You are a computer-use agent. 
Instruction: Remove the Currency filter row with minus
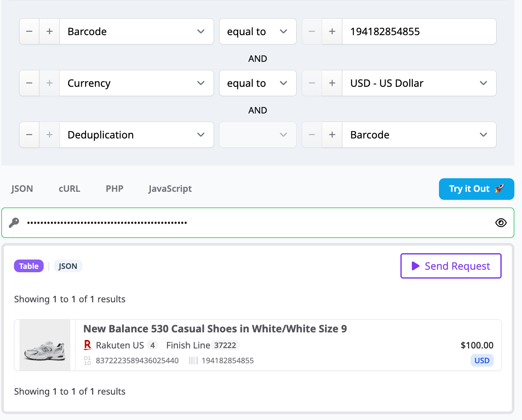click(29, 83)
